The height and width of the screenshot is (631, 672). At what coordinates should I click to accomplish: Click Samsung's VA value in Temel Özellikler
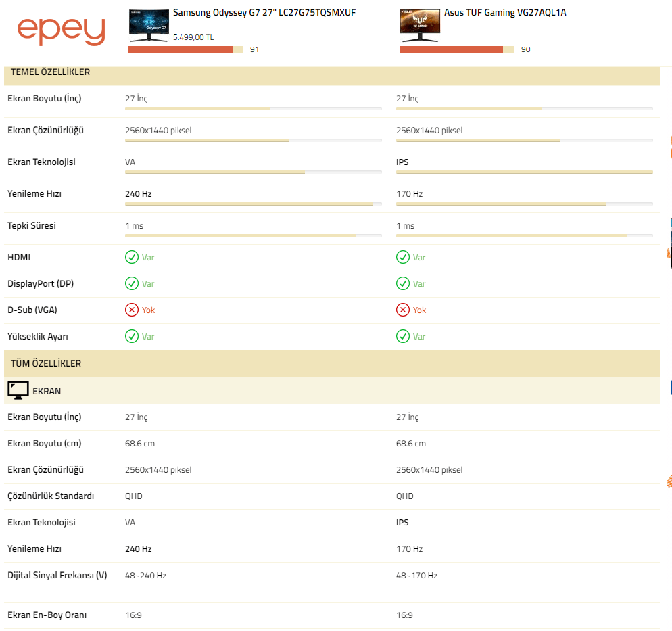130,162
